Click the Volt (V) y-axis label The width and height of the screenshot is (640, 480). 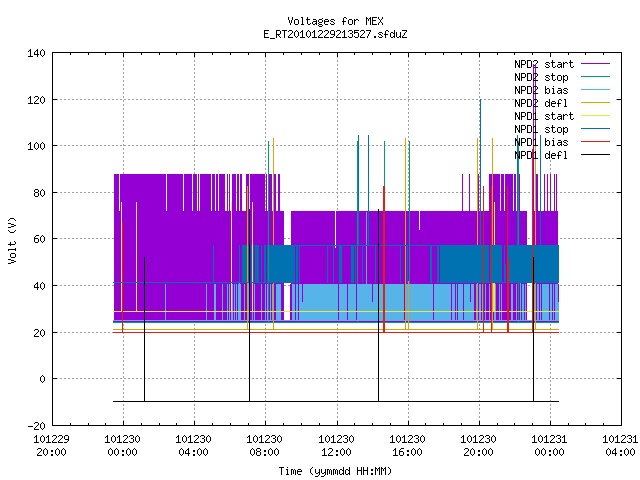[12, 240]
